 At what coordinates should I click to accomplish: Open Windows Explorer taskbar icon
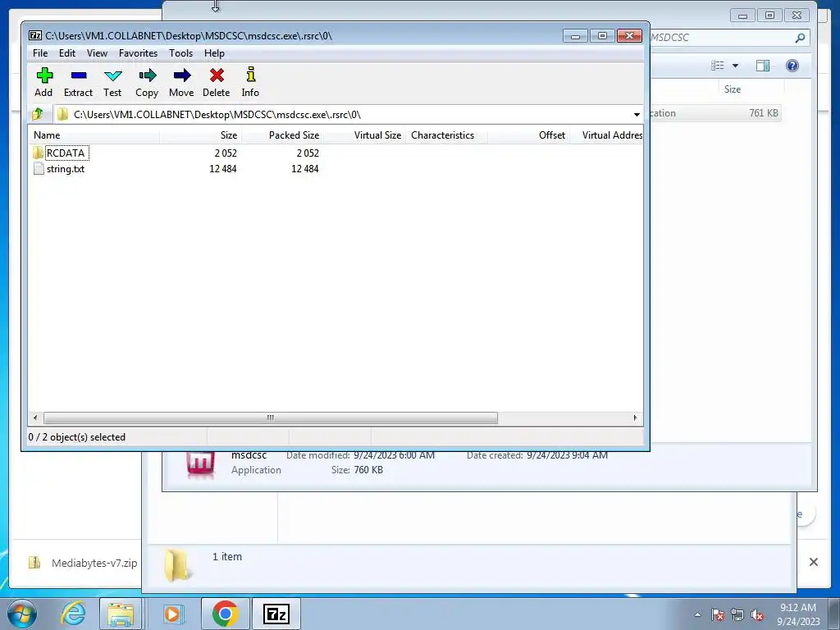pyautogui.click(x=121, y=614)
